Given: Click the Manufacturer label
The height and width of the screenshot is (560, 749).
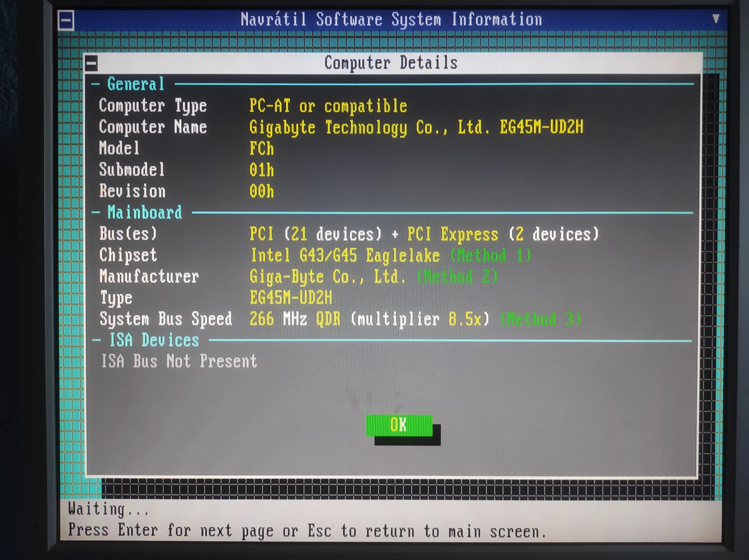Looking at the screenshot, I should point(149,276).
